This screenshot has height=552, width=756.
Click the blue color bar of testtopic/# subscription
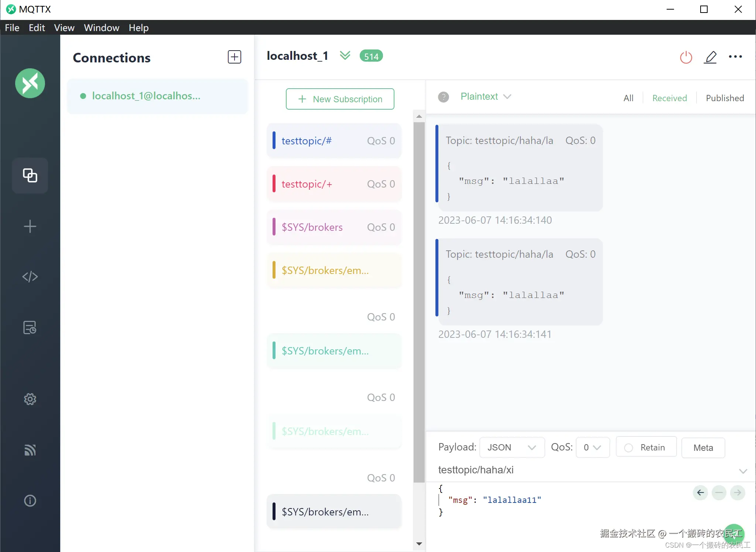point(274,141)
